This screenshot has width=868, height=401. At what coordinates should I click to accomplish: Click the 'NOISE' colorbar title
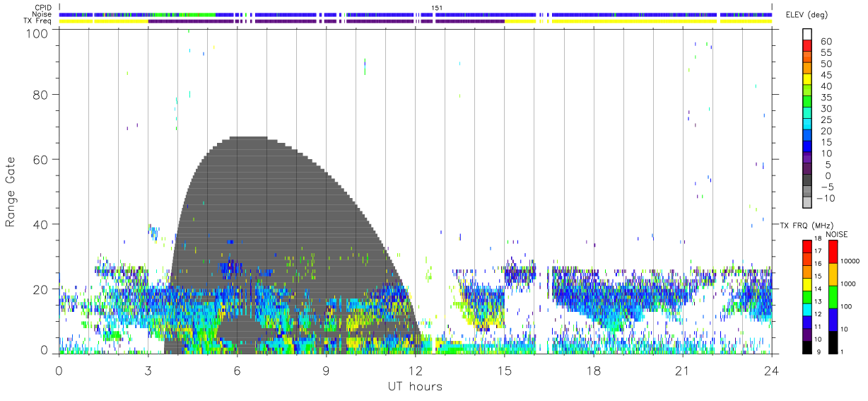(x=835, y=234)
